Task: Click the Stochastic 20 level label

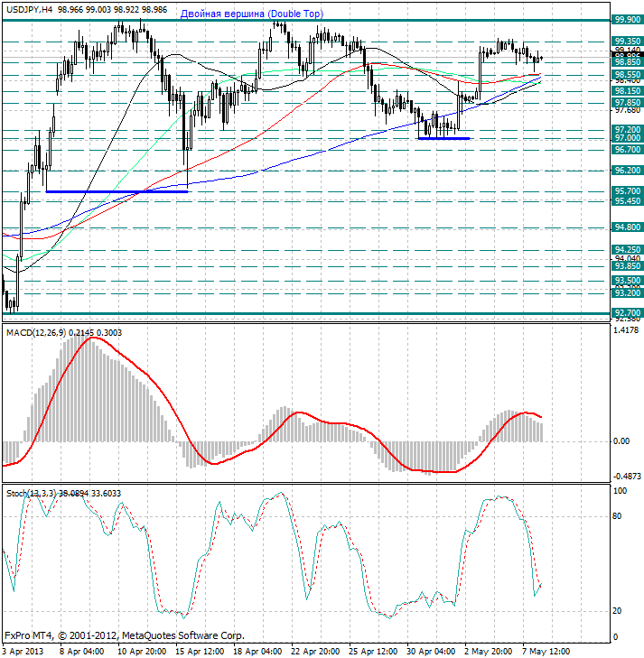Action: coord(617,611)
